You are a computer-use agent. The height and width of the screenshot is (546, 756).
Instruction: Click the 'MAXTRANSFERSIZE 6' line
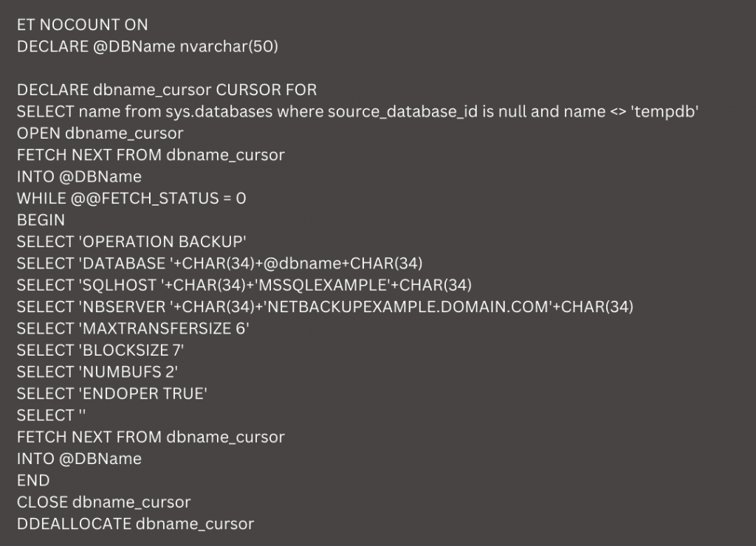(x=133, y=328)
